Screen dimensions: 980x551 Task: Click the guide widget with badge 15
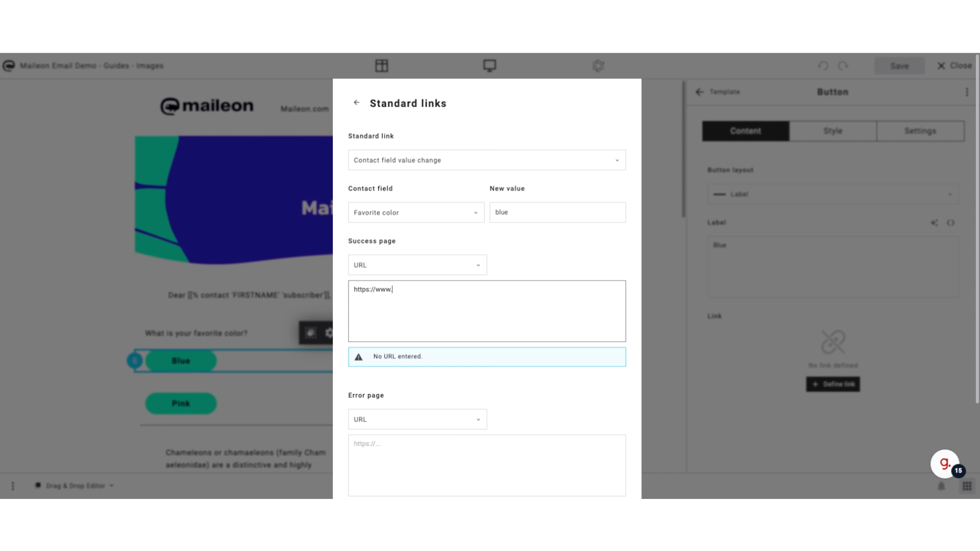click(x=945, y=464)
